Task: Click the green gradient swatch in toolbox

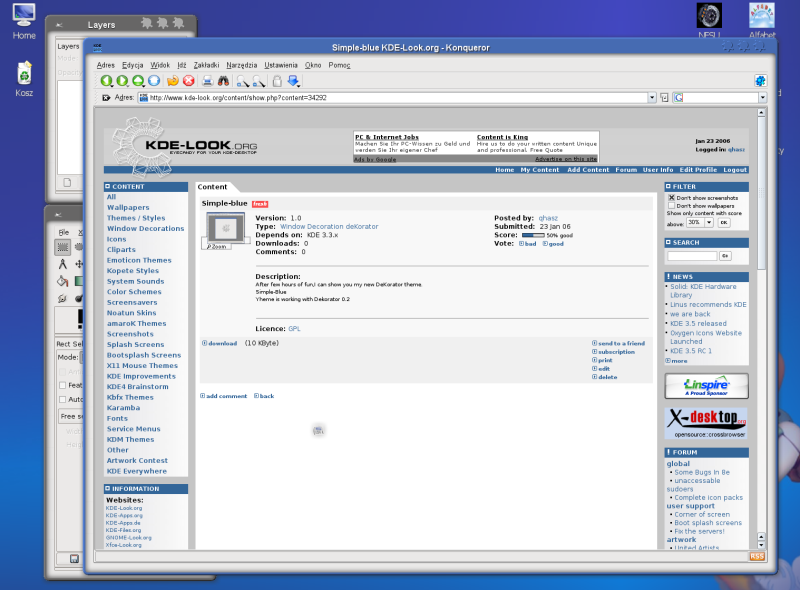Action: 79,281
